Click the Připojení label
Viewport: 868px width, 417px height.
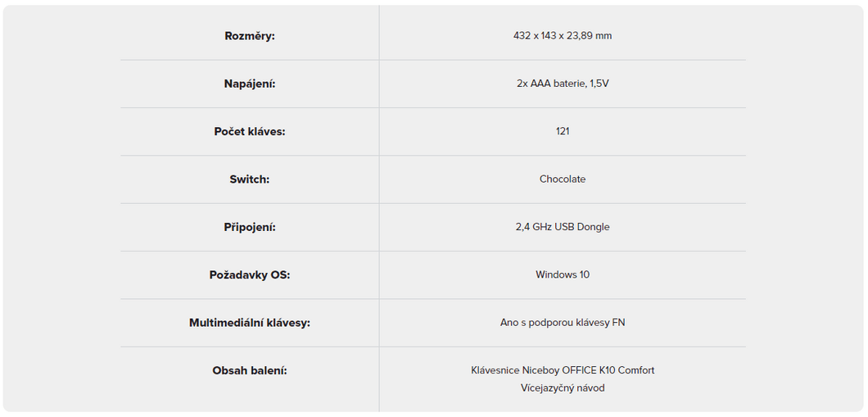click(250, 227)
